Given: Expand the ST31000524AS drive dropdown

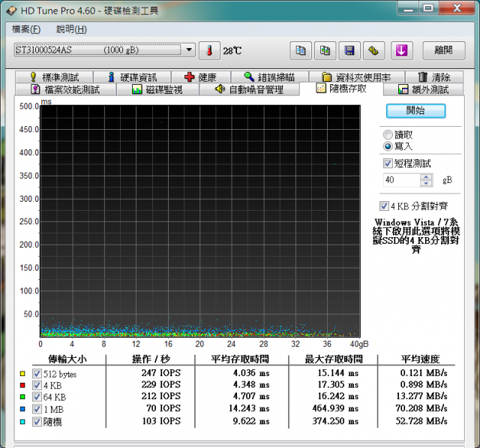Looking at the screenshot, I should pyautogui.click(x=189, y=50).
